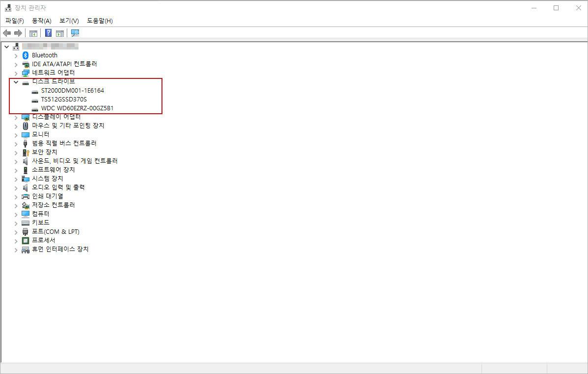Maximize the 장치 관리자 window
Screen dimensions: 588x374
coord(556,8)
